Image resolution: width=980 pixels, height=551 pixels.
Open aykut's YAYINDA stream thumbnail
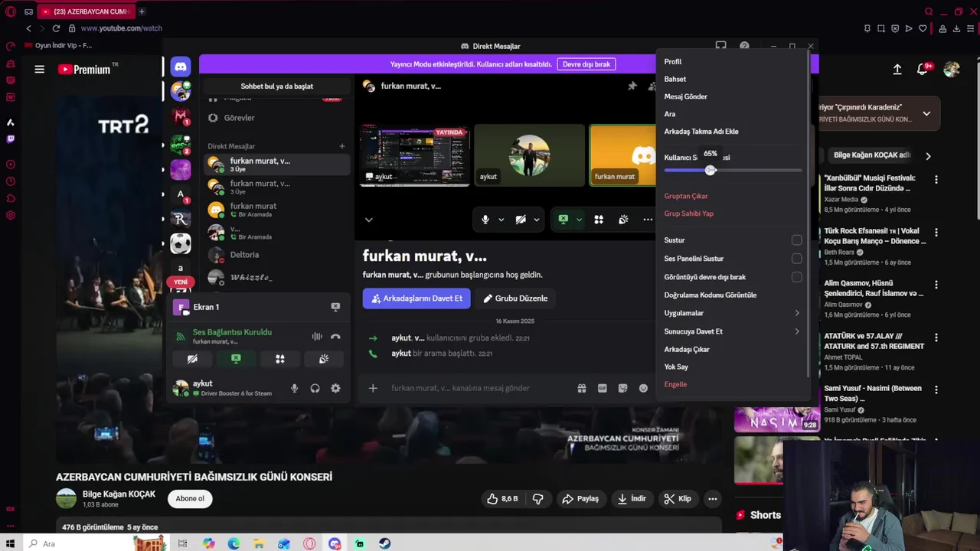(414, 155)
